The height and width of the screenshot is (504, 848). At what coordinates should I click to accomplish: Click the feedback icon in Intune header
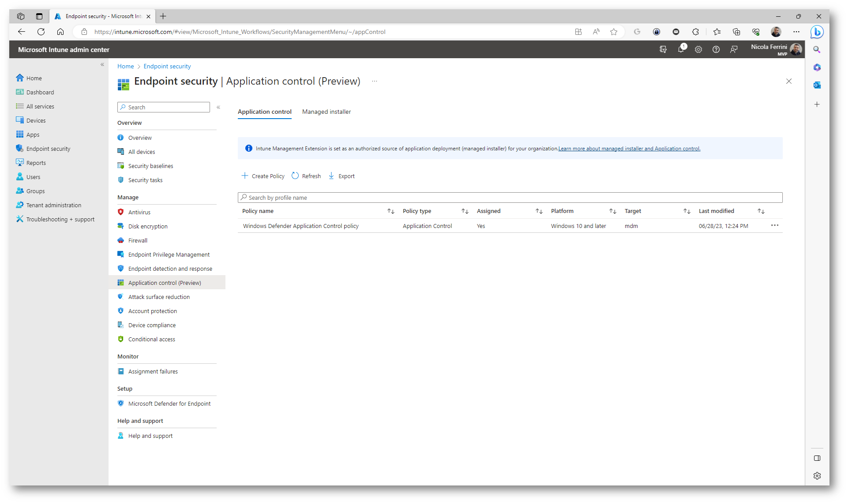(734, 49)
